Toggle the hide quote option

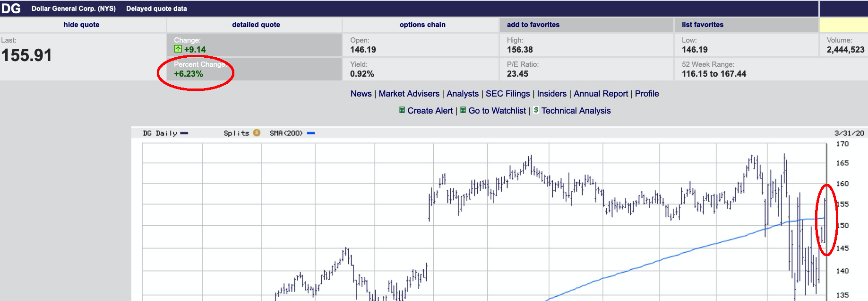[81, 25]
